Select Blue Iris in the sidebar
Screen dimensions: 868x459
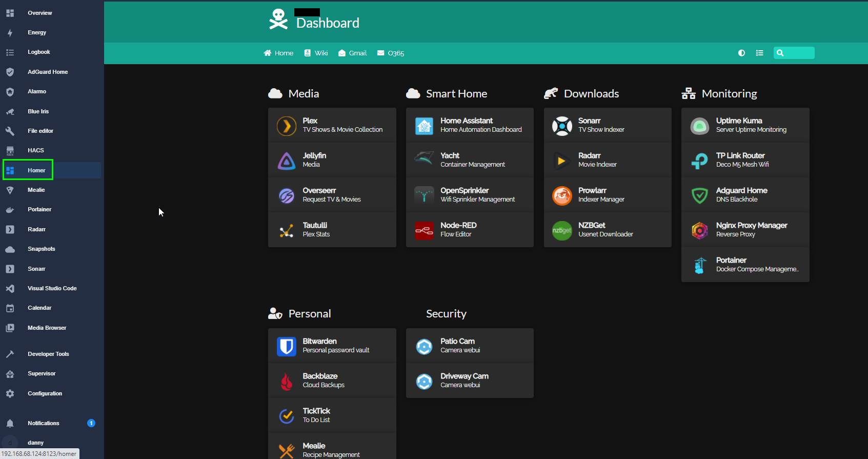click(x=51, y=111)
